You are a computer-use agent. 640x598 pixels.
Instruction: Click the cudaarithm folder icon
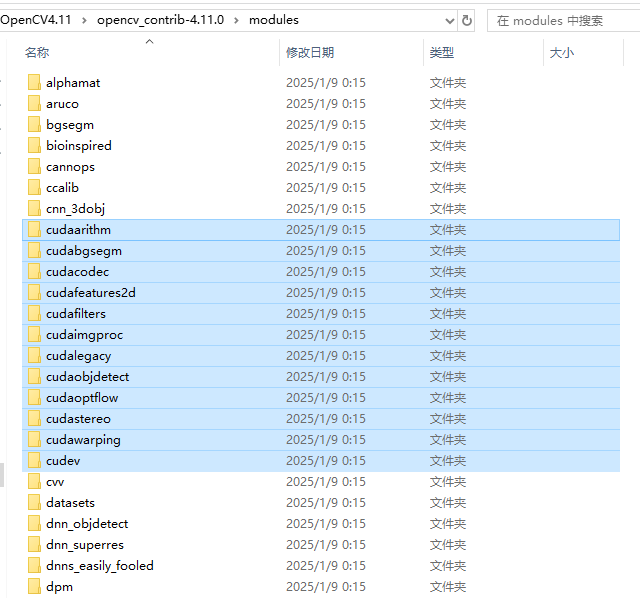click(34, 229)
